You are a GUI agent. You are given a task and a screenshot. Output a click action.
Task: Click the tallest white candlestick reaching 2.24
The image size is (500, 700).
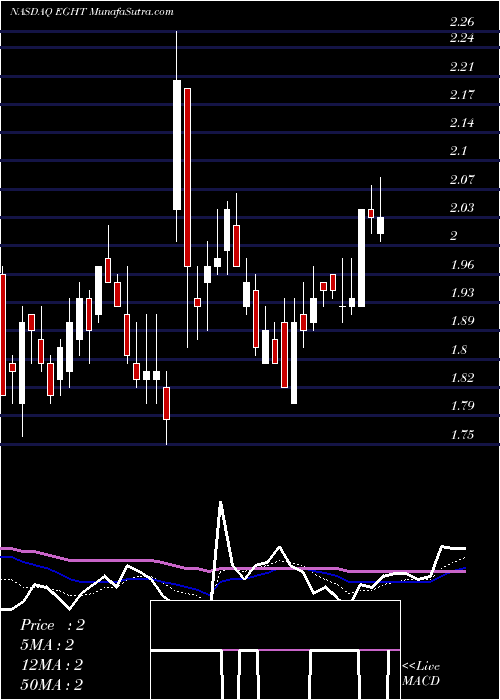tap(177, 145)
